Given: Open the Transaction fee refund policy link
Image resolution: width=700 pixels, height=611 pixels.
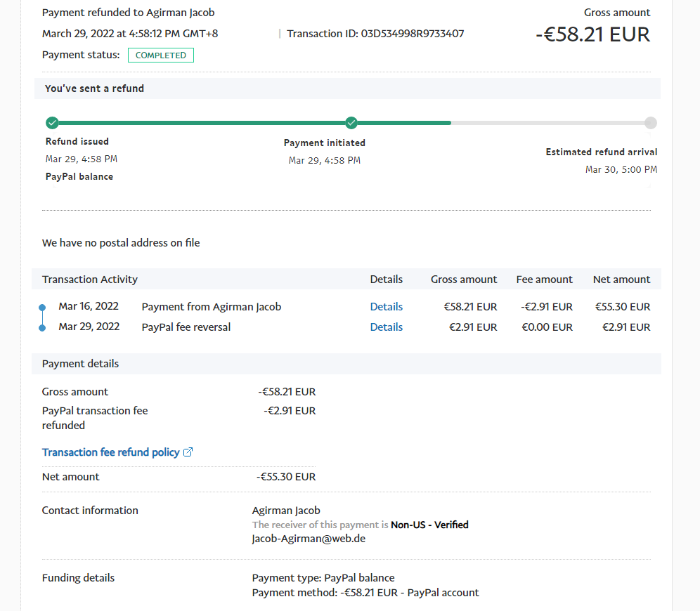Looking at the screenshot, I should click(x=110, y=452).
